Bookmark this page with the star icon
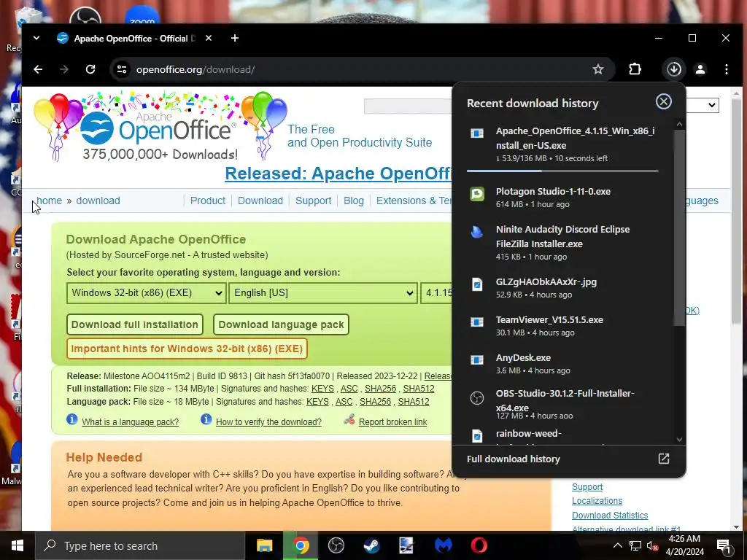This screenshot has height=560, width=747. point(598,69)
